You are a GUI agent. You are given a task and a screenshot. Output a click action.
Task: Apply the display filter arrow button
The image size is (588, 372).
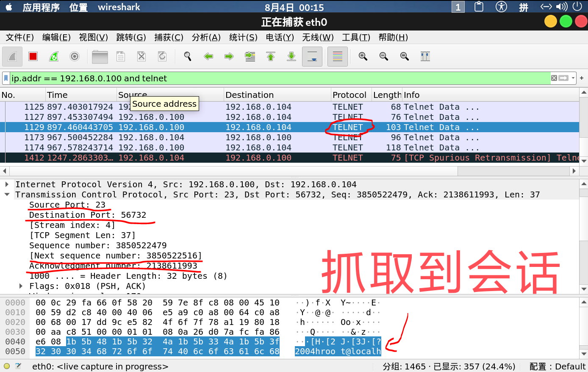(563, 78)
